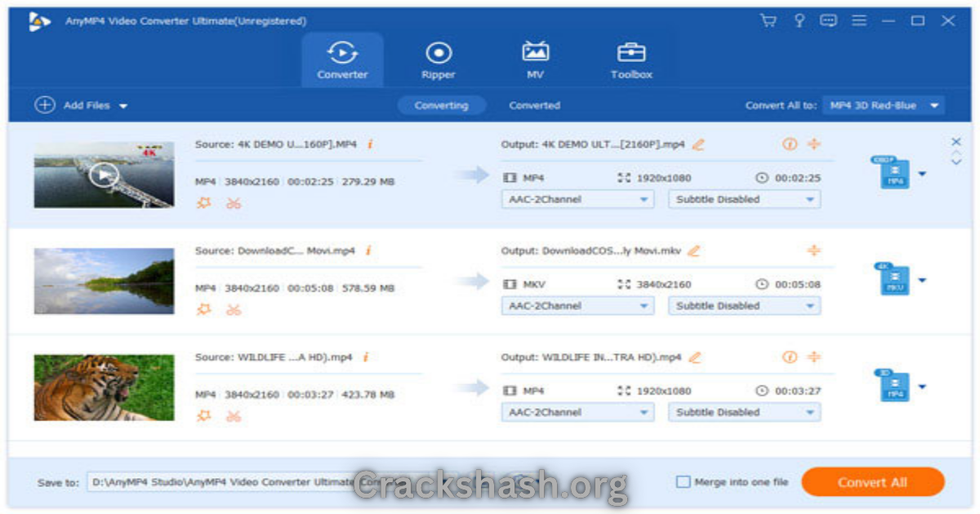The height and width of the screenshot is (514, 980).
Task: Tick Merge into one file checkbox
Action: click(x=683, y=482)
